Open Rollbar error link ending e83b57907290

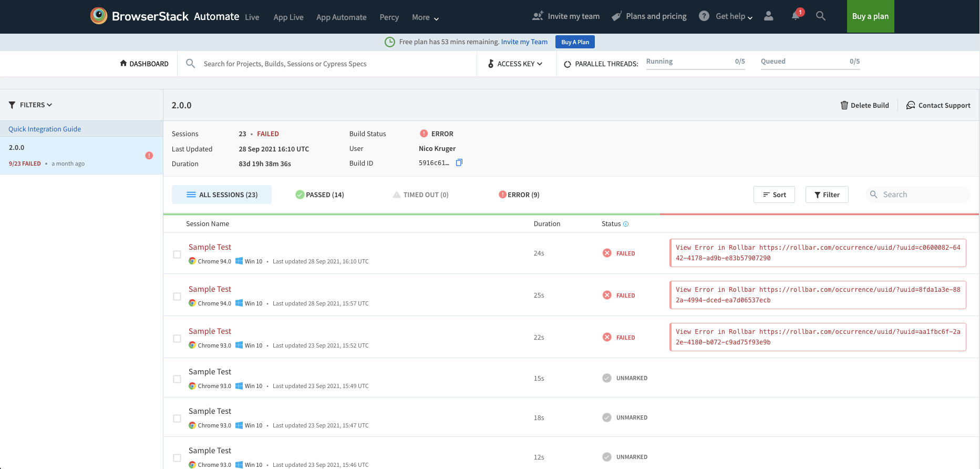coord(818,253)
